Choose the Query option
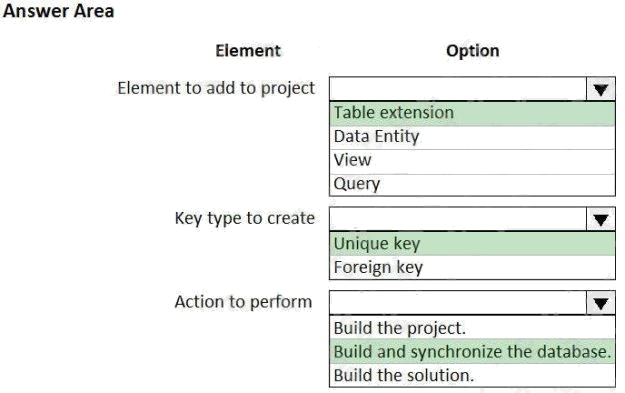This screenshot has height=393, width=625. coord(472,184)
